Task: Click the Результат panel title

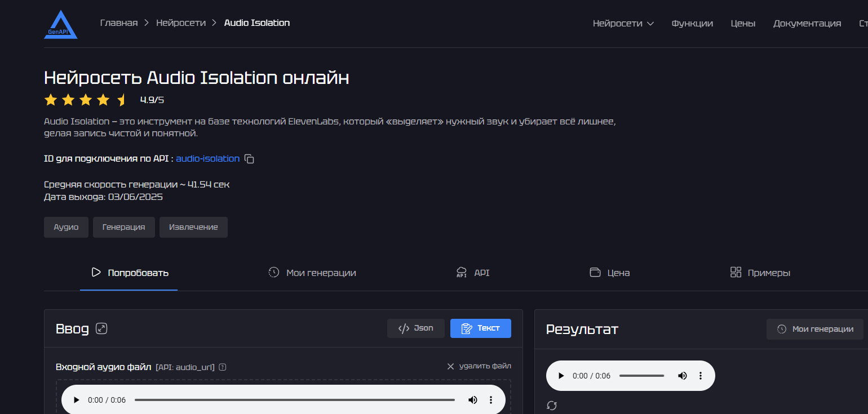Action: (582, 329)
